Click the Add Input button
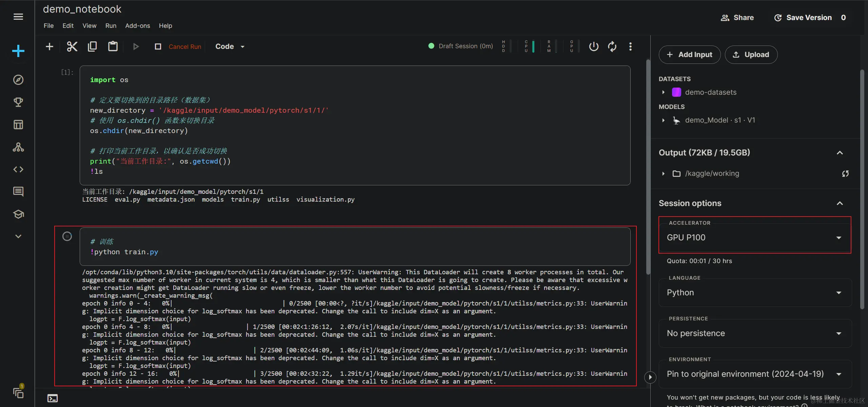 (x=689, y=55)
